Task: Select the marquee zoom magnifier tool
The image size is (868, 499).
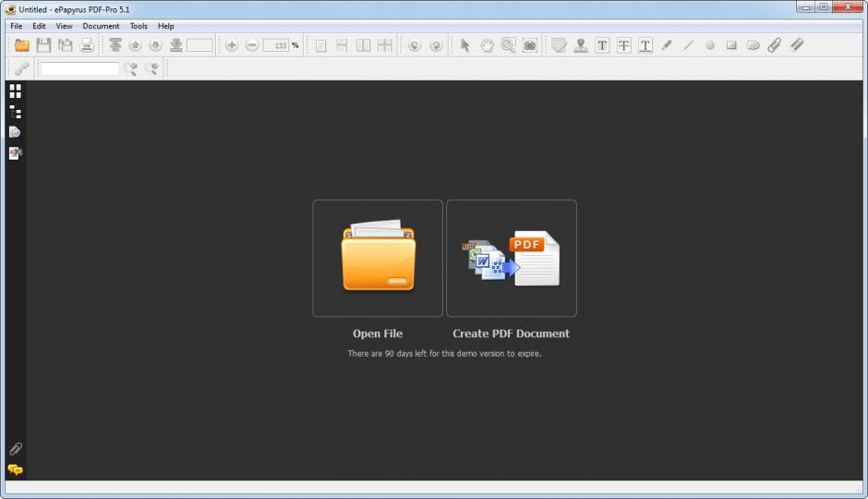Action: 508,45
